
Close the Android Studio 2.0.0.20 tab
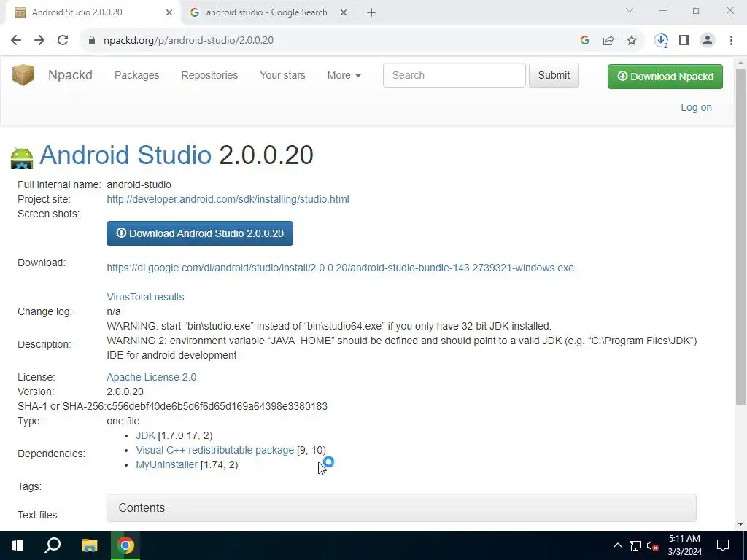pos(169,13)
